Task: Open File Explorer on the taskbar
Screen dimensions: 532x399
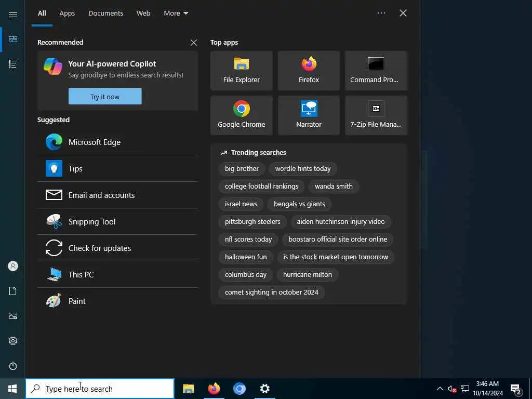Action: (x=188, y=389)
